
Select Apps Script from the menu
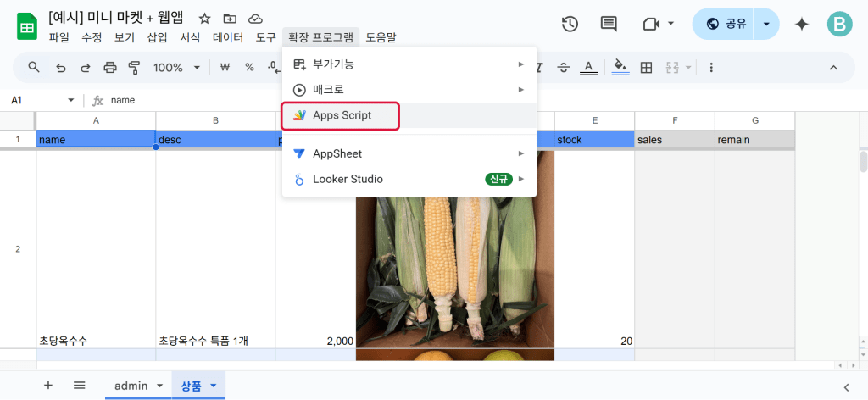(x=342, y=115)
